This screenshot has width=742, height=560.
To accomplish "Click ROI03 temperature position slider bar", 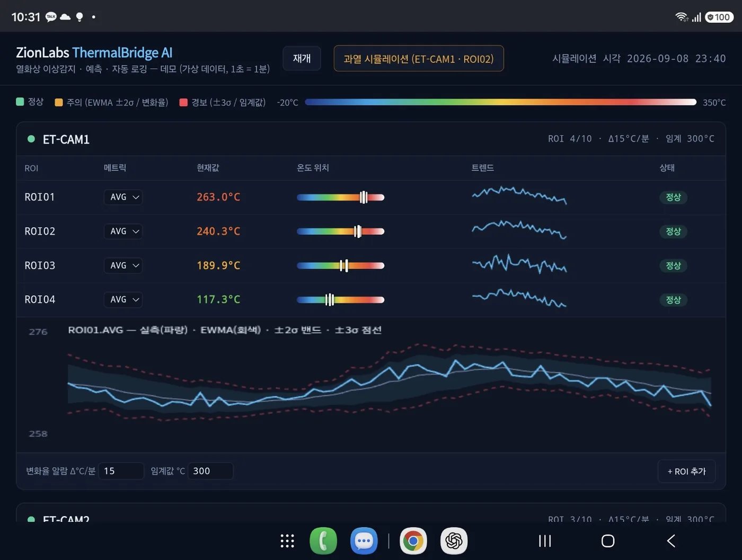I will click(340, 265).
